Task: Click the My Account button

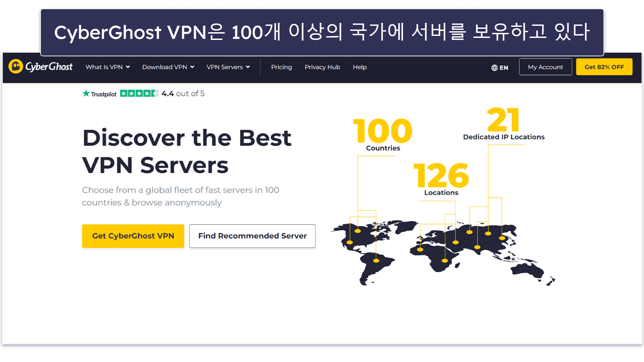Action: tap(545, 67)
